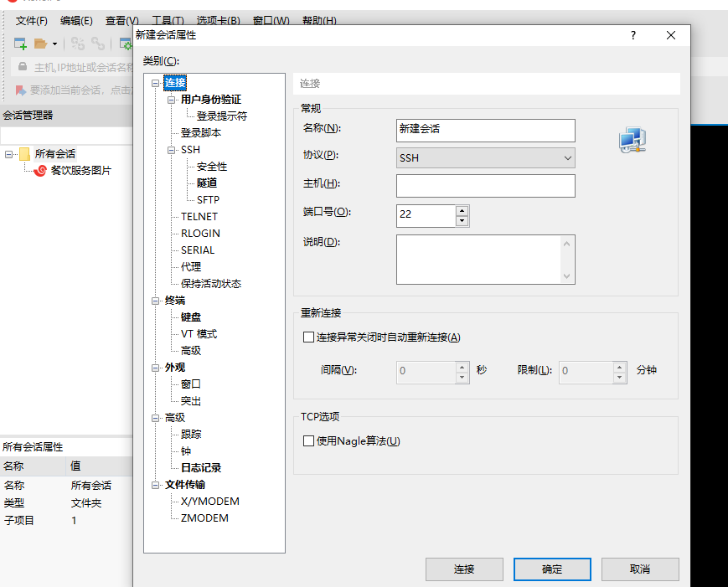Image resolution: width=728 pixels, height=587 pixels.
Task: Click the 主机 input field
Action: pos(486,186)
